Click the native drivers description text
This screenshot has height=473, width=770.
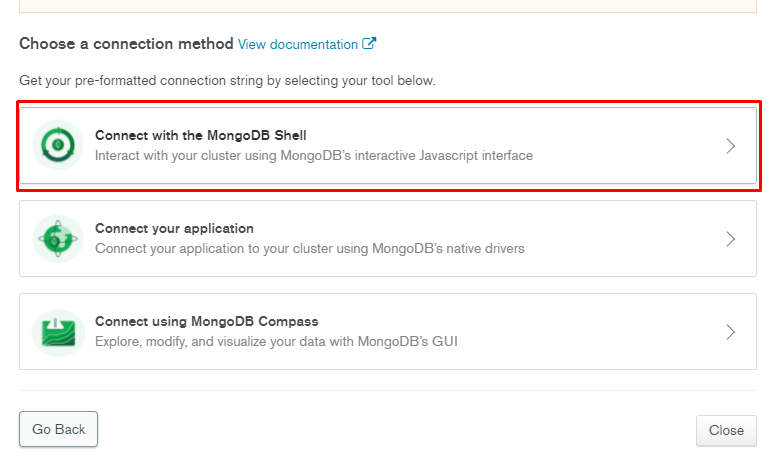309,248
